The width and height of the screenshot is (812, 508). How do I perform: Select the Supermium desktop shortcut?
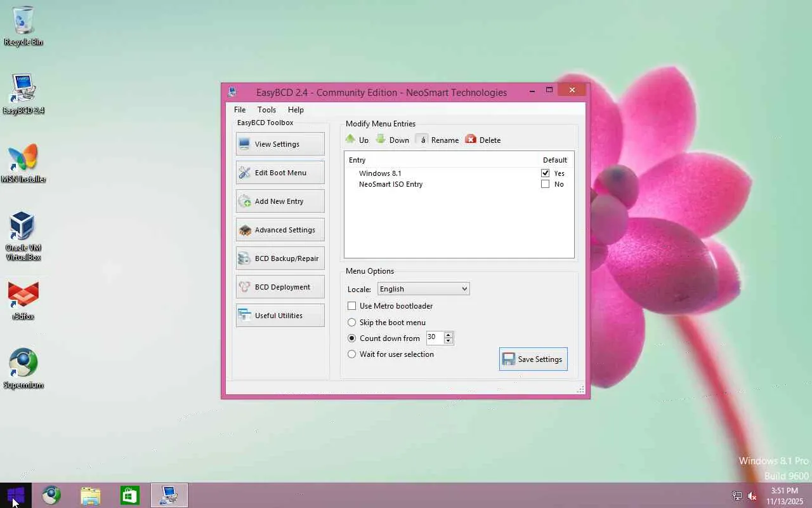(x=23, y=368)
